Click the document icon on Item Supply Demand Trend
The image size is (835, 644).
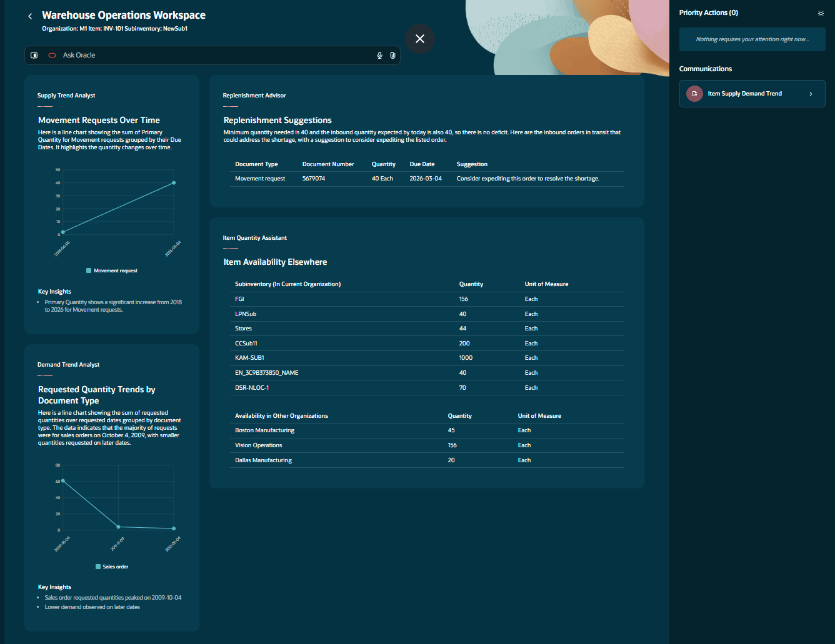coord(694,94)
